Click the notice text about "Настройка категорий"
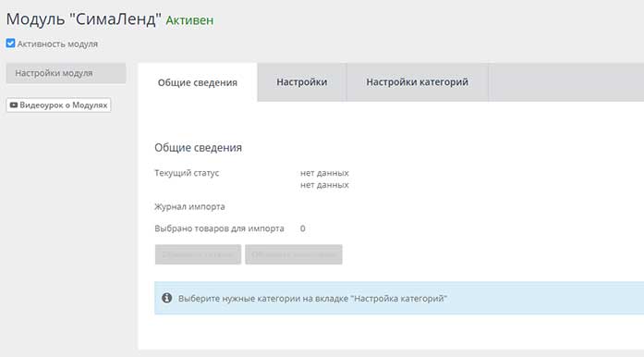 [x=312, y=298]
